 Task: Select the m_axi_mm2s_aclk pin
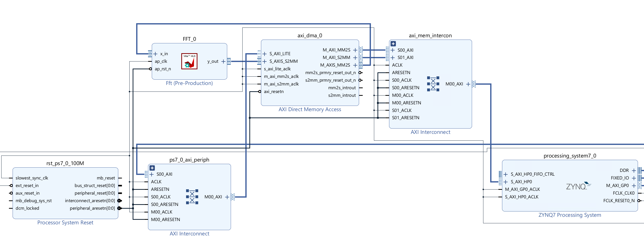(281, 76)
